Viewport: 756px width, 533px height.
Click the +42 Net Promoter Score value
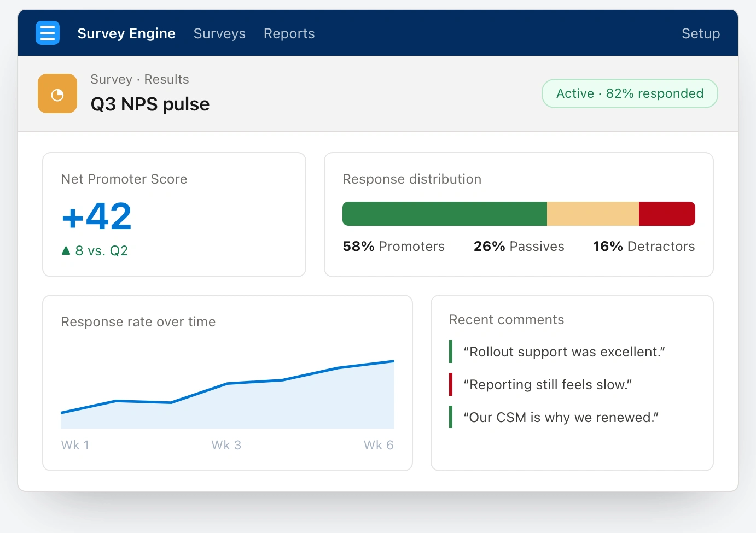click(96, 216)
